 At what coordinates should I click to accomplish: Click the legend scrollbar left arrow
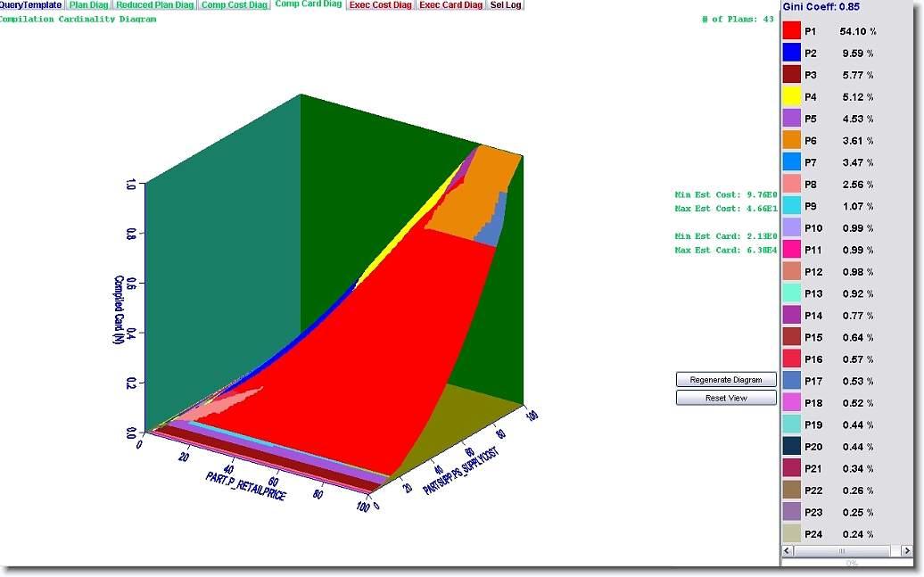(x=788, y=552)
